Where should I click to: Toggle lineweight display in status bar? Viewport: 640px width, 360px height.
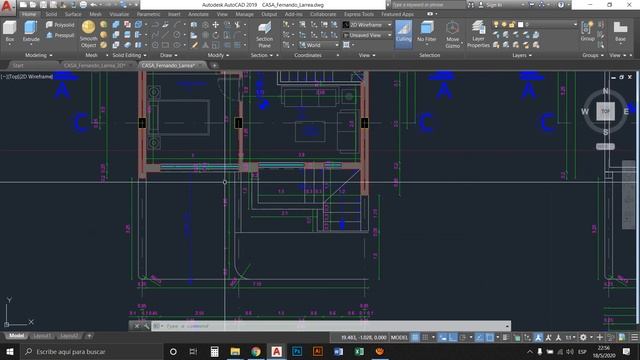[x=506, y=337]
